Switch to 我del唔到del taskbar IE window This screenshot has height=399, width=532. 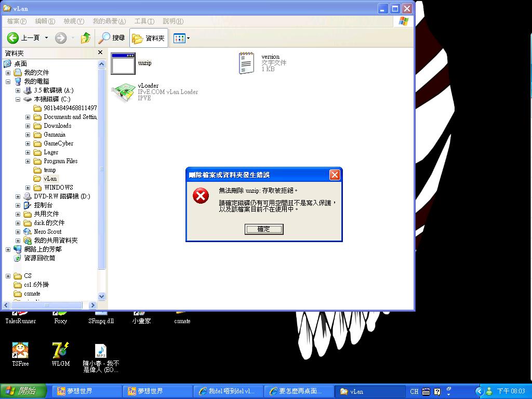(x=228, y=392)
